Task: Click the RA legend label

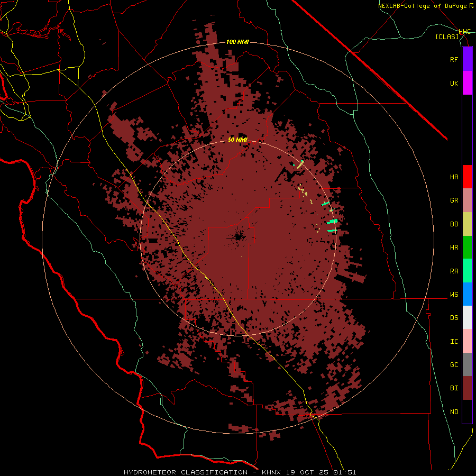Action: click(x=454, y=271)
